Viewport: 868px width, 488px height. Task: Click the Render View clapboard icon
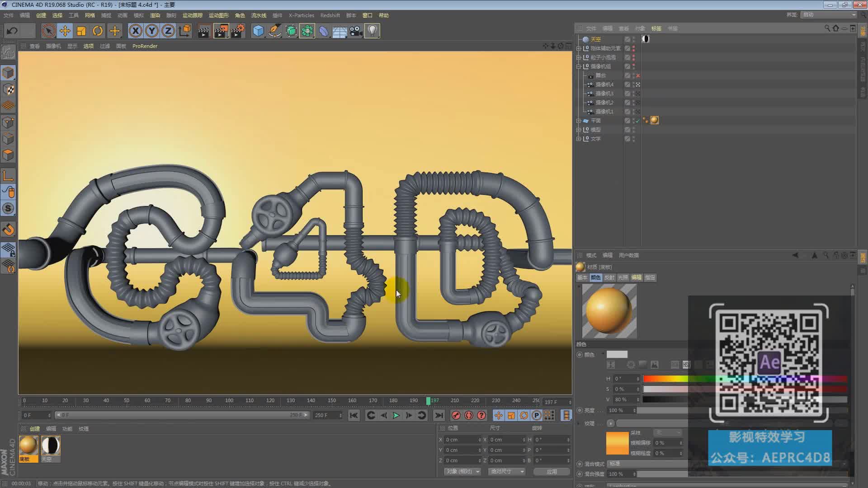pos(204,31)
